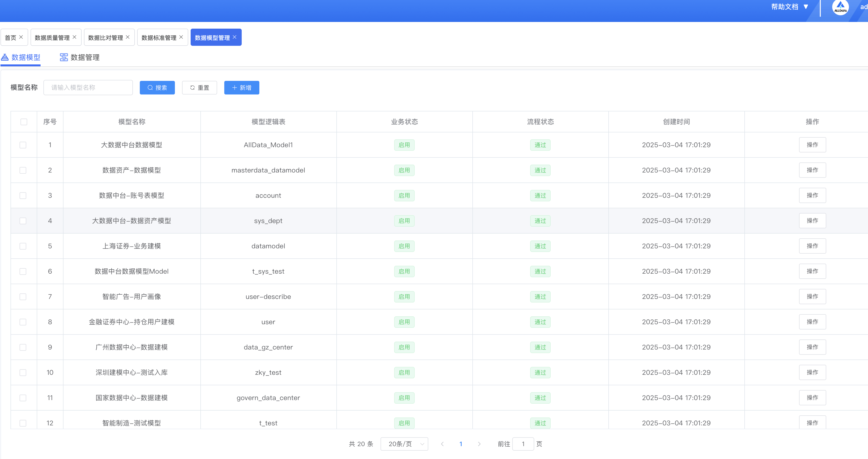Click the 重置 reset button
Viewport: 868px width, 459px height.
(199, 88)
